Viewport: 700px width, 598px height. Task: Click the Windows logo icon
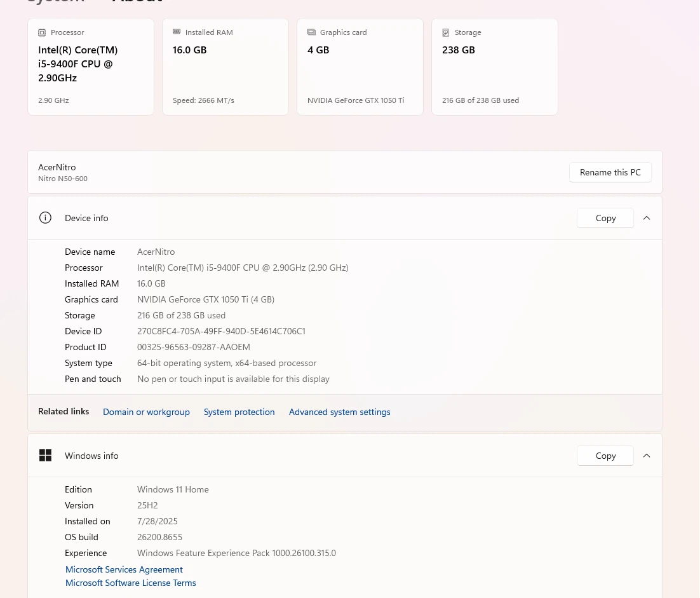pyautogui.click(x=45, y=456)
